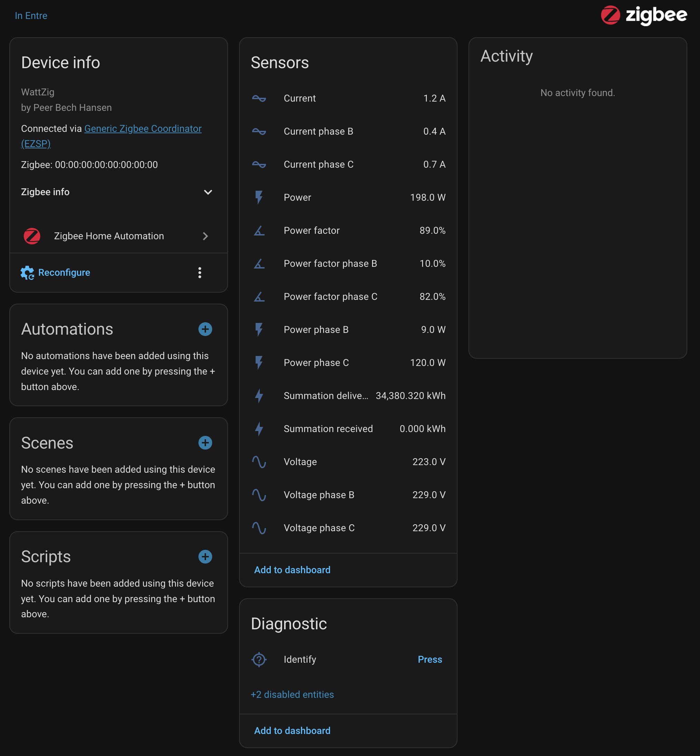Image resolution: width=700 pixels, height=756 pixels.
Task: Select the Power phase C bolt icon
Action: 259,362
